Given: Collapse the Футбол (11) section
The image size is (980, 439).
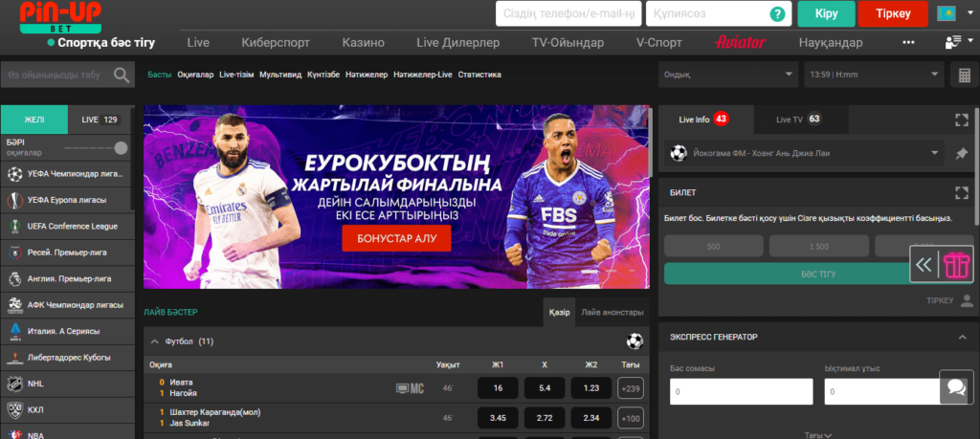Looking at the screenshot, I should 154,341.
